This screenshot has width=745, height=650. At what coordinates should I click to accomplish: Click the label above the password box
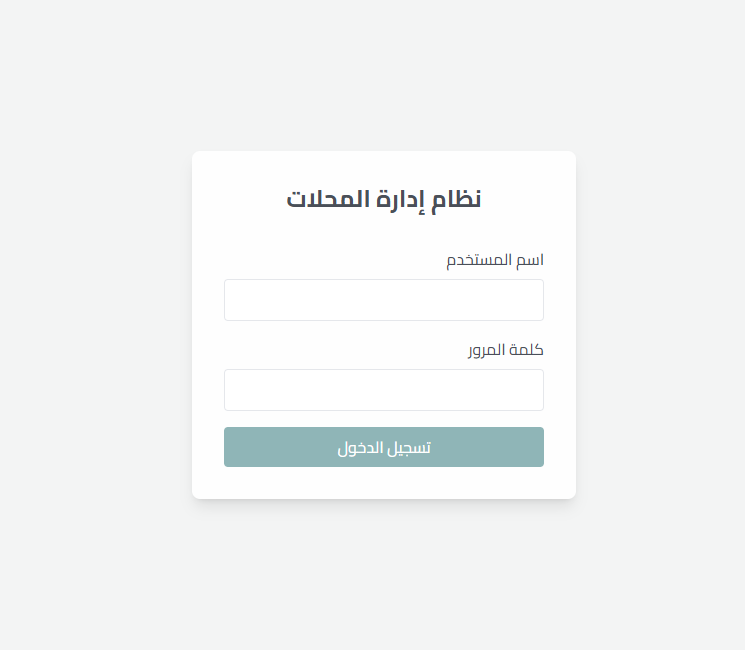click(x=506, y=351)
